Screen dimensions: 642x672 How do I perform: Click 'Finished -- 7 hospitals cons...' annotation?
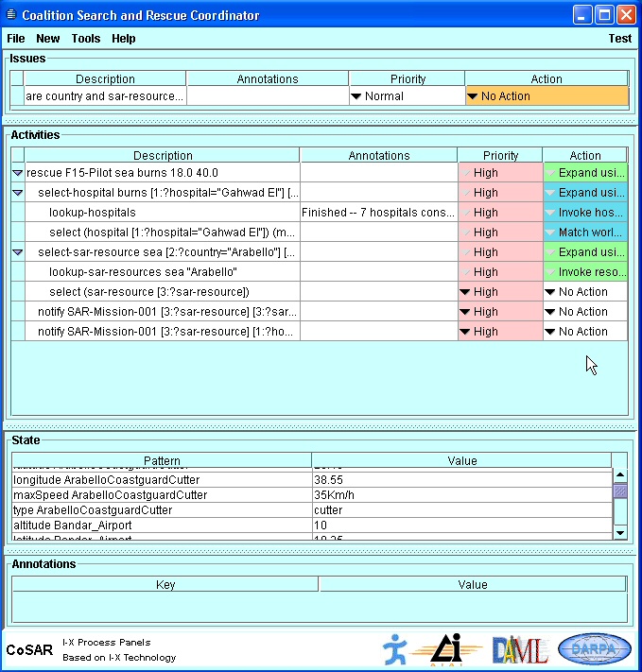(379, 213)
